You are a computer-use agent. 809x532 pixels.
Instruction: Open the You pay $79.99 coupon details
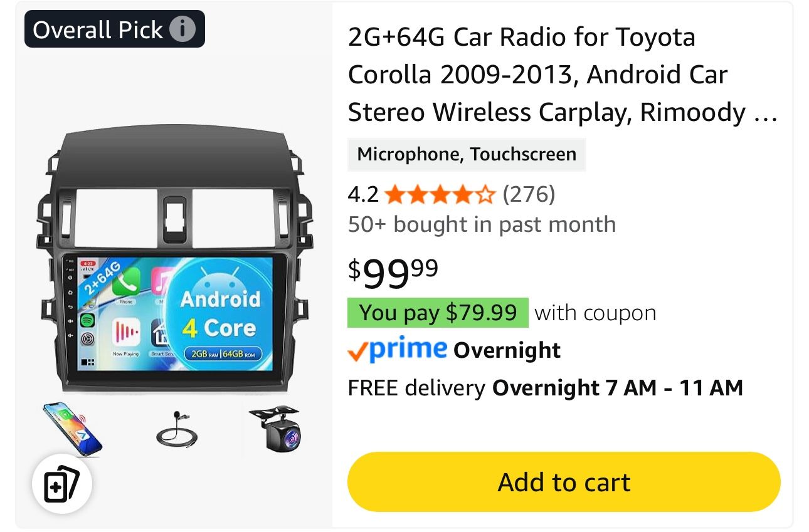click(x=438, y=311)
